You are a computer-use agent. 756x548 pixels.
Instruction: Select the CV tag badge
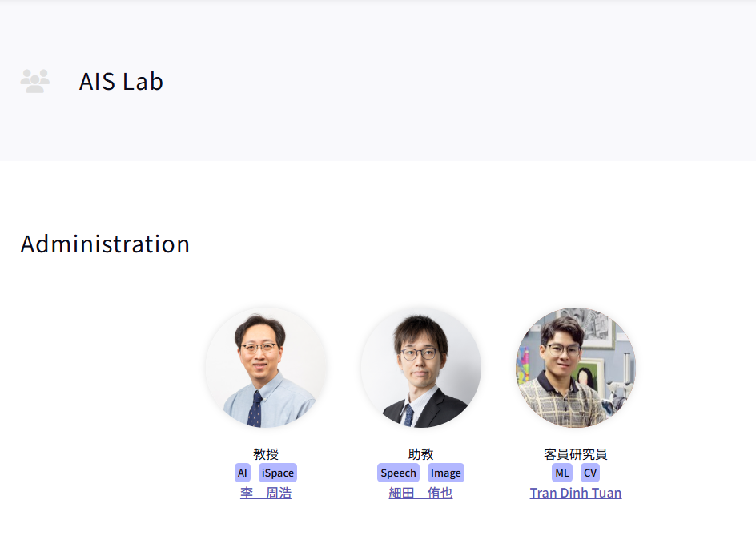point(590,473)
